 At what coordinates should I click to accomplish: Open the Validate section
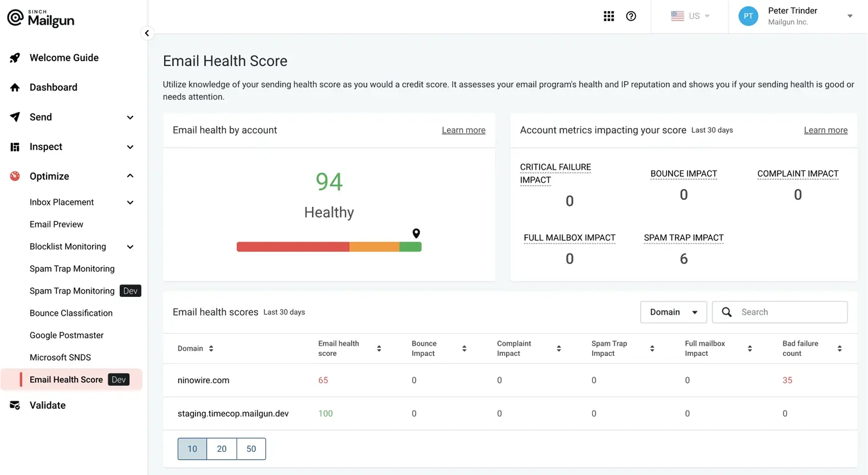point(47,405)
